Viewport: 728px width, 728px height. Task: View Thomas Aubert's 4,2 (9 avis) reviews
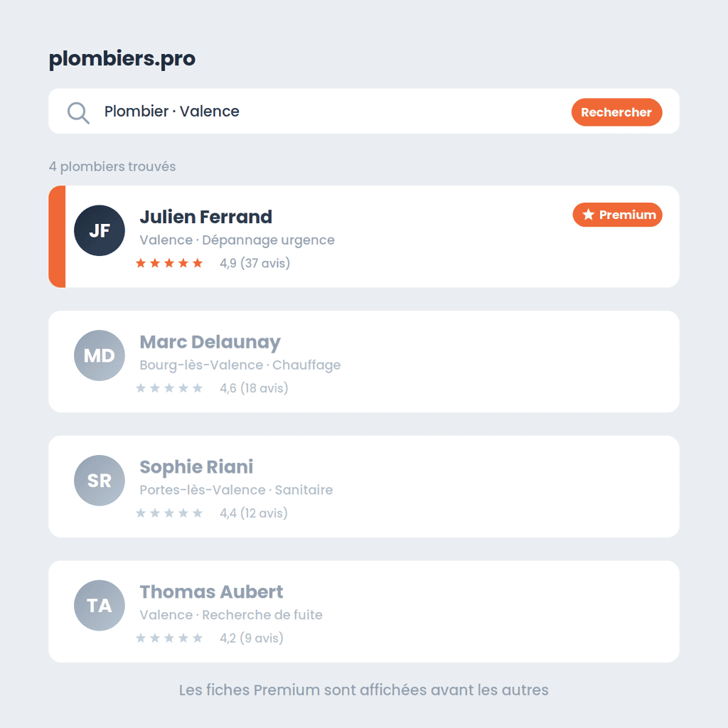click(252, 638)
